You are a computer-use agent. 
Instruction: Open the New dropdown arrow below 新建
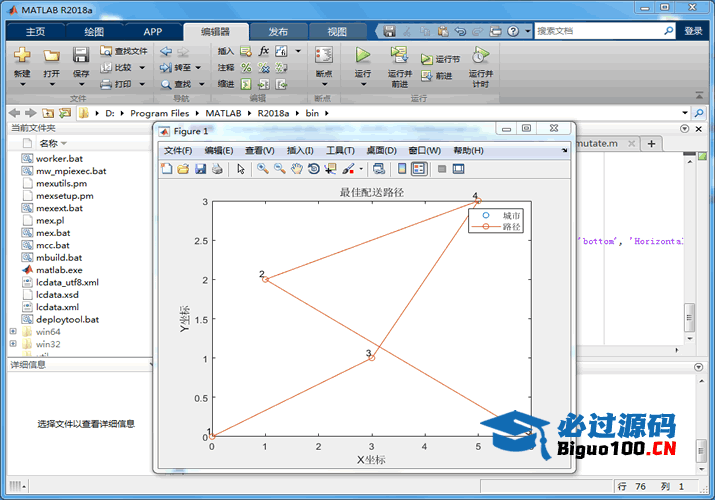(22, 84)
